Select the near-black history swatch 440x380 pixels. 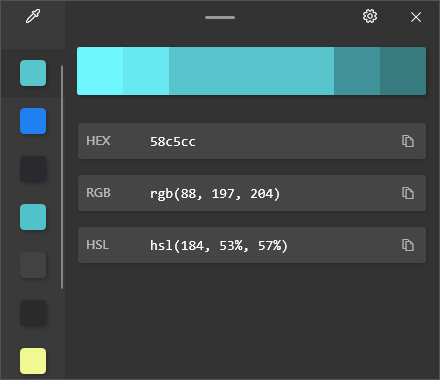click(33, 313)
